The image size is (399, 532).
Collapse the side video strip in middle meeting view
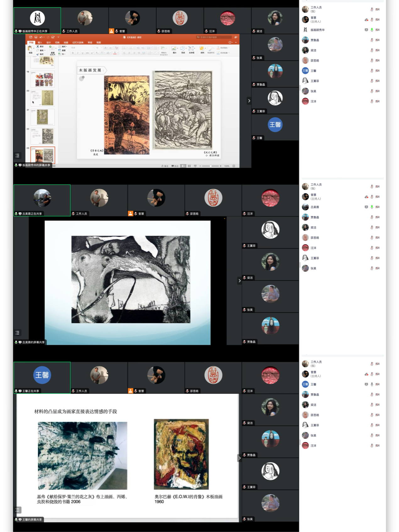(x=239, y=281)
